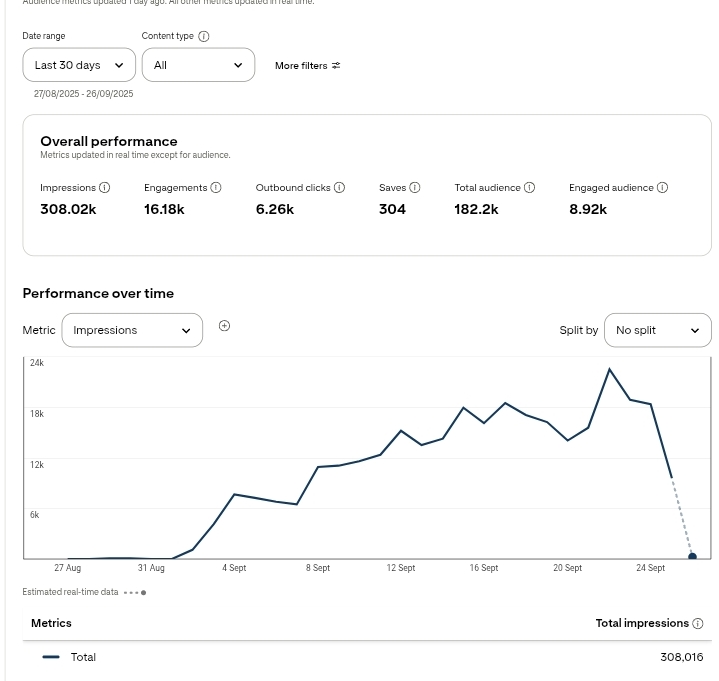Click the Overall performance heading
719x681 pixels.
point(109,141)
